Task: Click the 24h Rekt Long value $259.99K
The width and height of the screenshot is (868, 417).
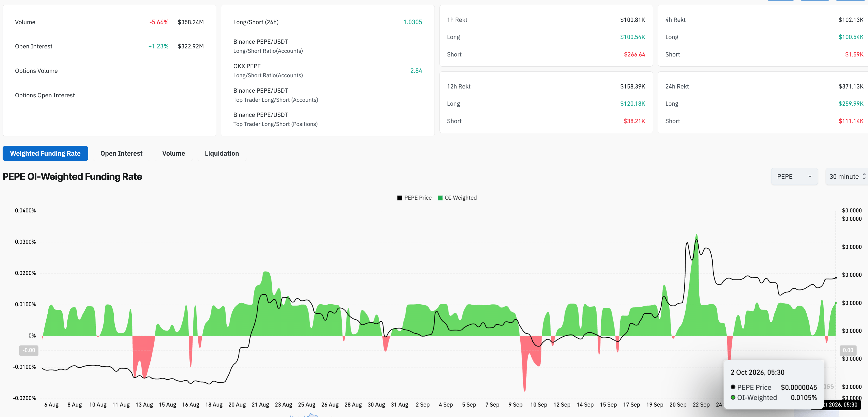Action: (x=851, y=104)
